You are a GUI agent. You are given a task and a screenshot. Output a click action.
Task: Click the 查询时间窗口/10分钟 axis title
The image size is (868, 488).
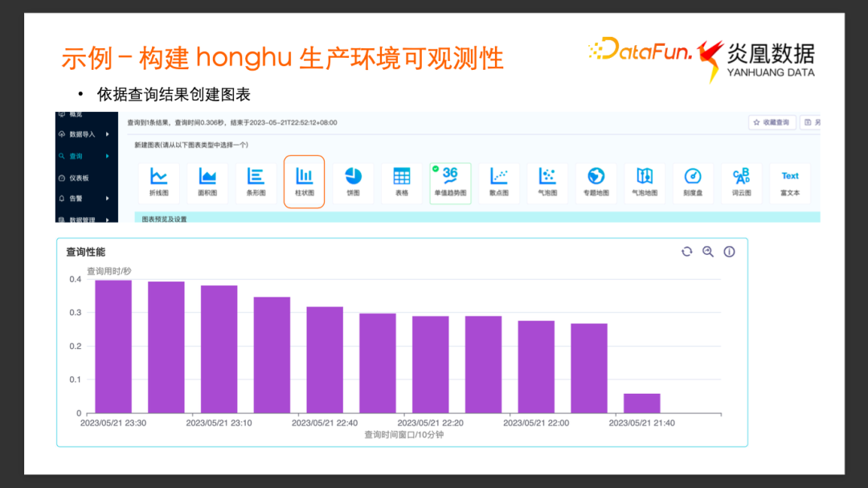(404, 435)
